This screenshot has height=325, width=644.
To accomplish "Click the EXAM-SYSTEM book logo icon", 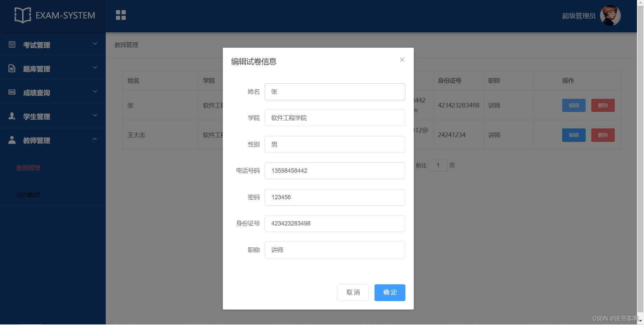I will (22, 15).
